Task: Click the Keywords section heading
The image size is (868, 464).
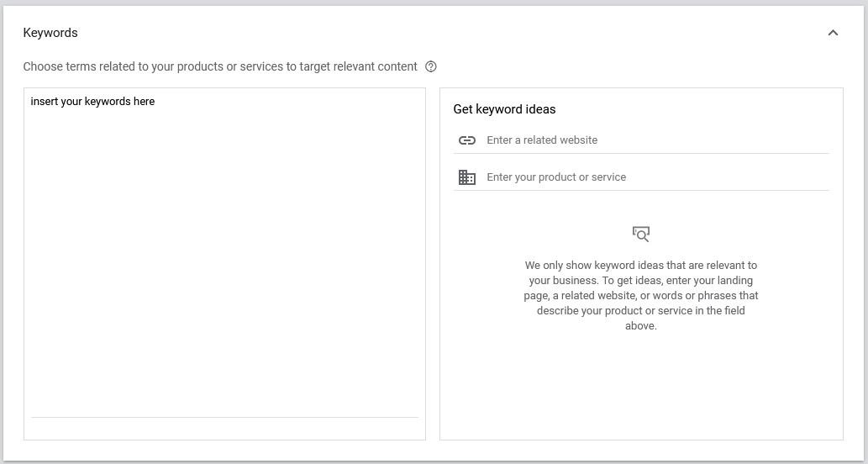Action: (50, 33)
